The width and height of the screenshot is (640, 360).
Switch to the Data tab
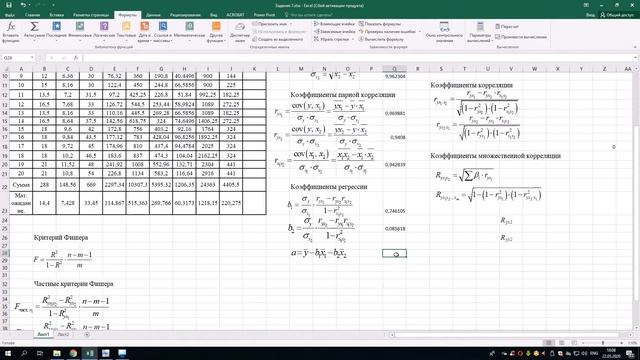pyautogui.click(x=153, y=15)
